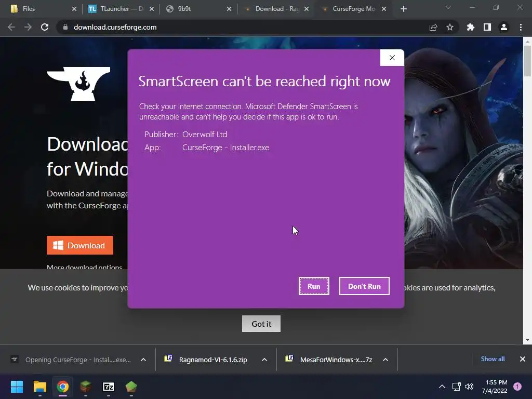Open Chrome three-dot menu
The image size is (532, 399).
[521, 27]
